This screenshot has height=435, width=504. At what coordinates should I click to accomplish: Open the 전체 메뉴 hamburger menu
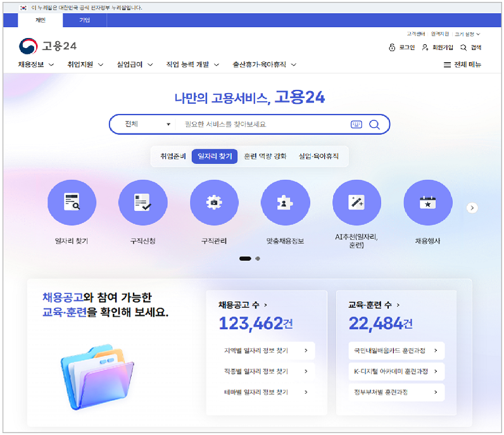click(x=462, y=65)
